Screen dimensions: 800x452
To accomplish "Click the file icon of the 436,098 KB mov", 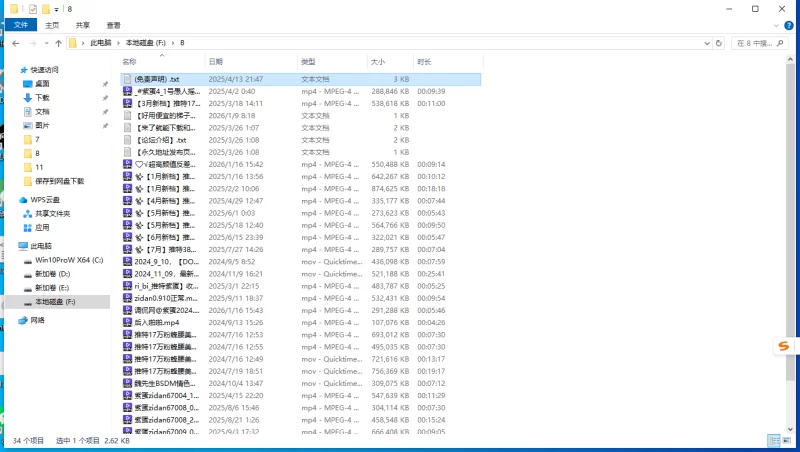I will pos(128,262).
